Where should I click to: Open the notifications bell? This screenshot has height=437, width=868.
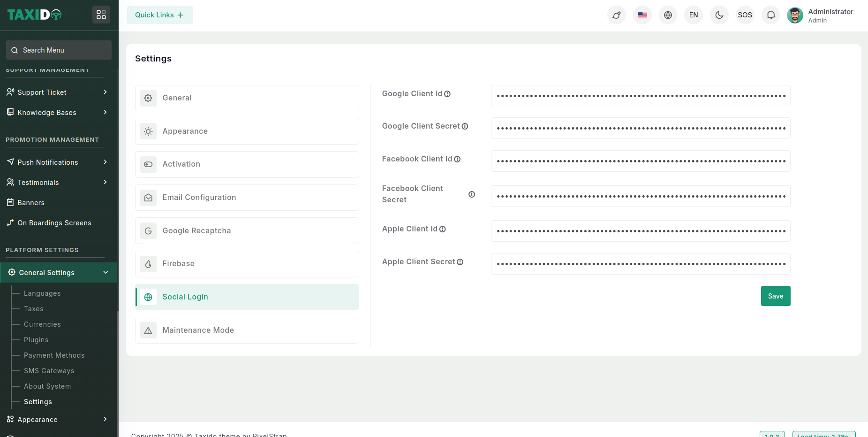pyautogui.click(x=770, y=15)
